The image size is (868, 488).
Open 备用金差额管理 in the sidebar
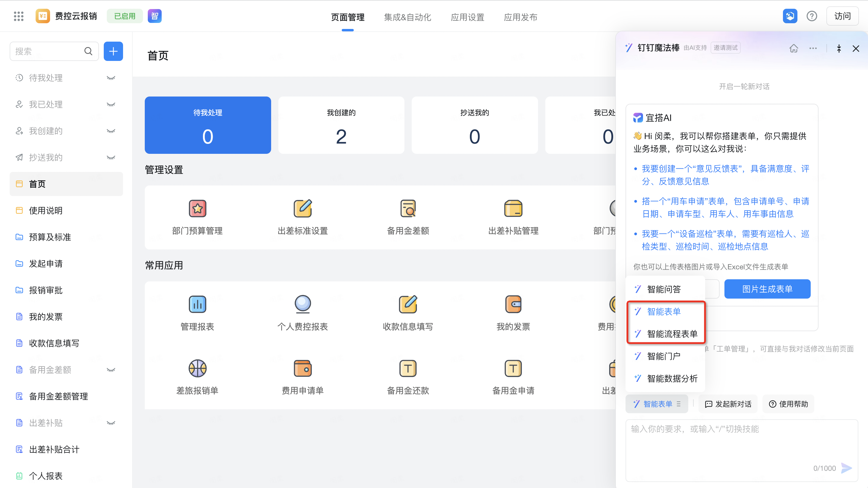click(66, 396)
